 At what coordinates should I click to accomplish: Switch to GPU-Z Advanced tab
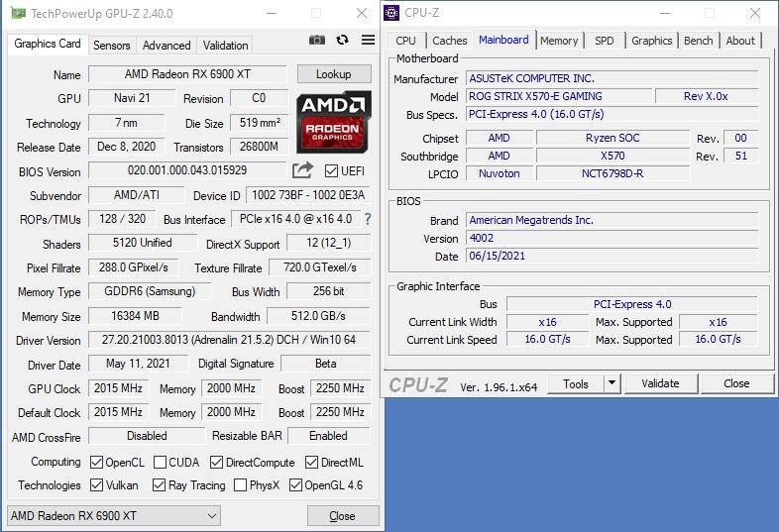[x=167, y=46]
